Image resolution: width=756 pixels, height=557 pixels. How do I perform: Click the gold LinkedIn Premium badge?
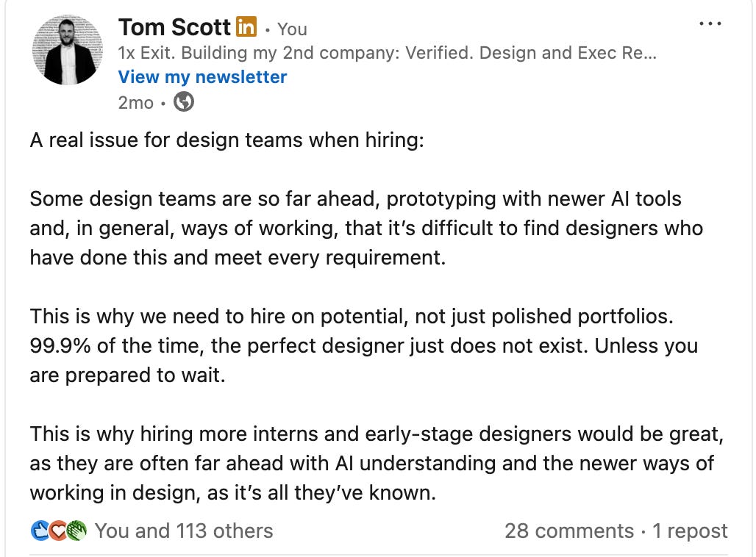pos(246,26)
